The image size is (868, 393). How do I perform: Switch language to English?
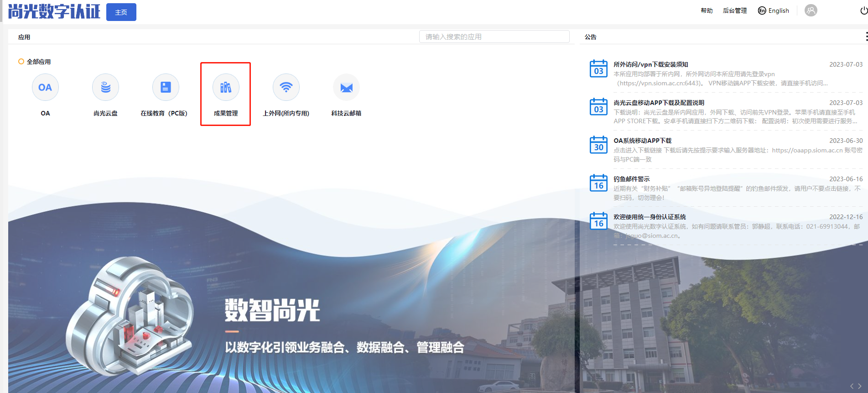(774, 10)
